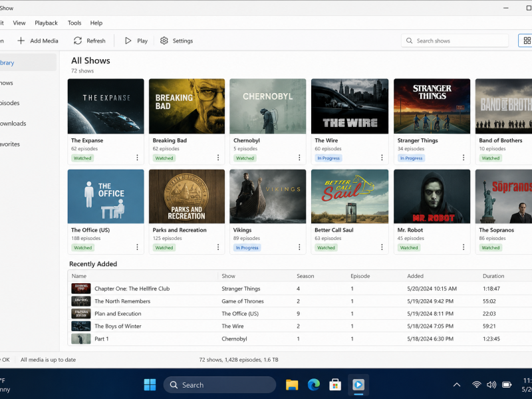The image size is (532, 399).
Task: Select 'Chapter One: The Hellfire Club' row
Action: point(300,289)
